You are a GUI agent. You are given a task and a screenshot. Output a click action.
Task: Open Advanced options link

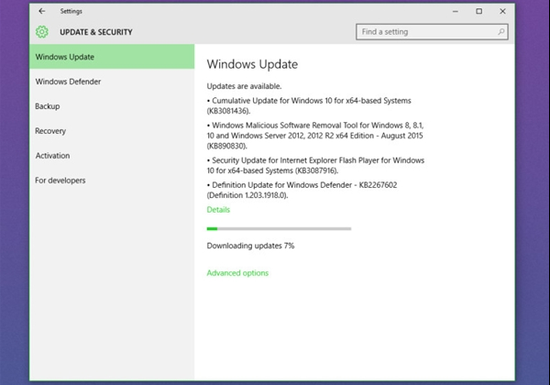[237, 273]
